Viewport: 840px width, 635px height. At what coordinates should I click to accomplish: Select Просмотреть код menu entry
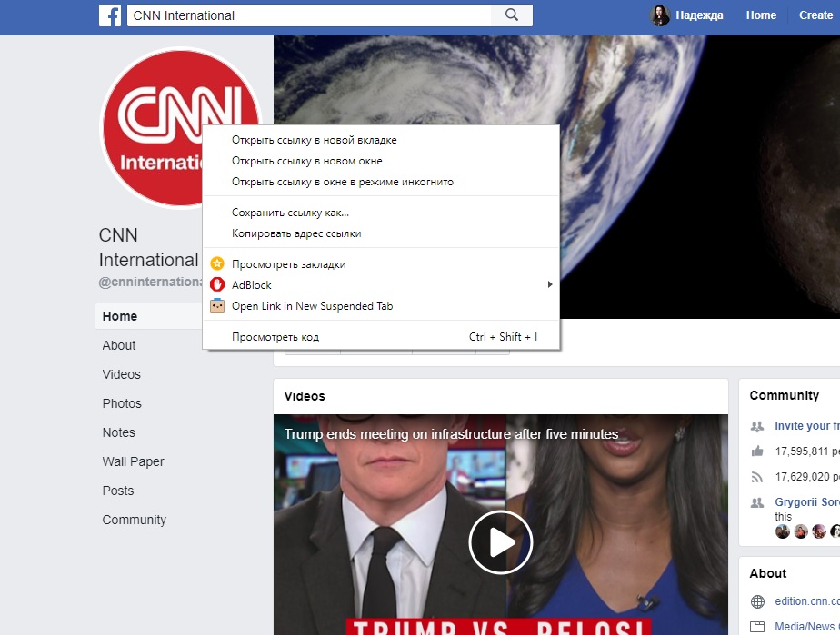click(x=381, y=337)
